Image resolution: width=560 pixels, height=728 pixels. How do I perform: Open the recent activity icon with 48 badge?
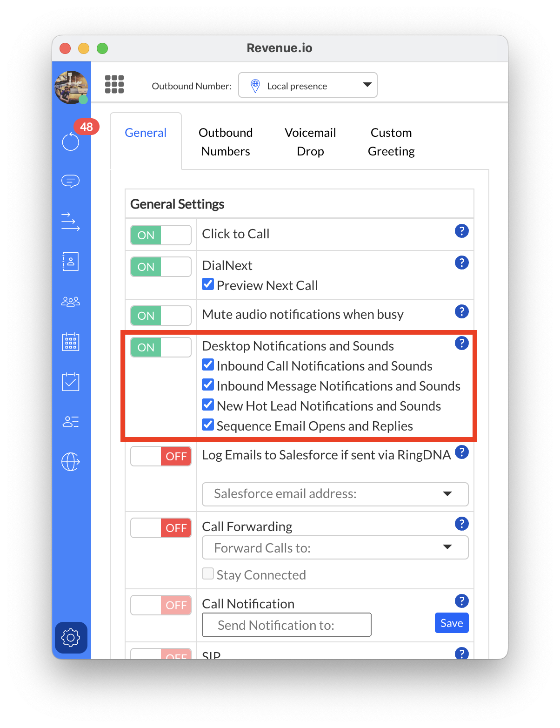[x=71, y=142]
